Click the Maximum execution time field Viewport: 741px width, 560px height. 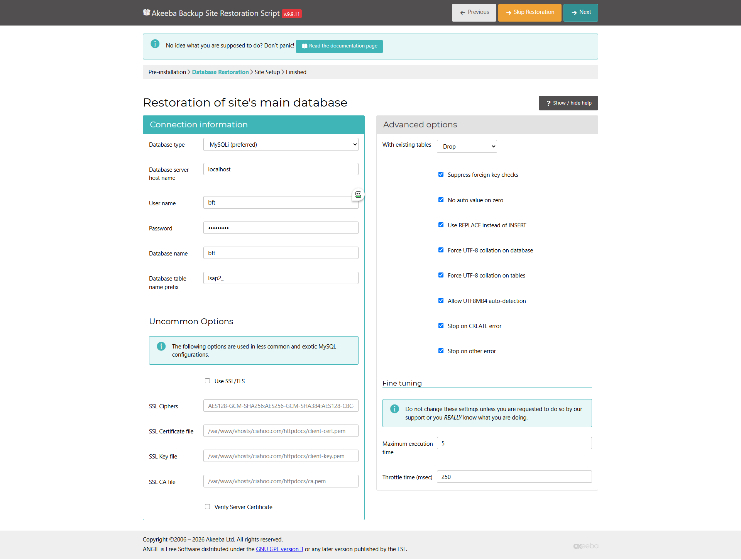pyautogui.click(x=514, y=443)
